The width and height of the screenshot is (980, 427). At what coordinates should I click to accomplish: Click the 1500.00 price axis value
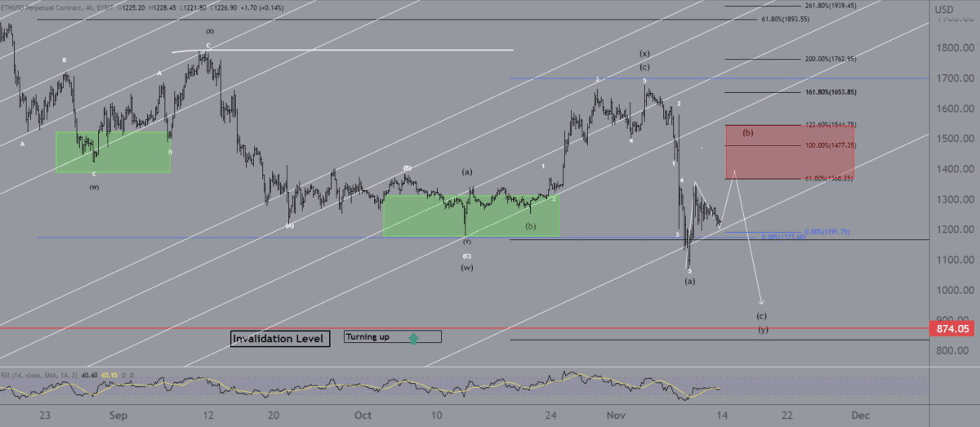tap(955, 140)
